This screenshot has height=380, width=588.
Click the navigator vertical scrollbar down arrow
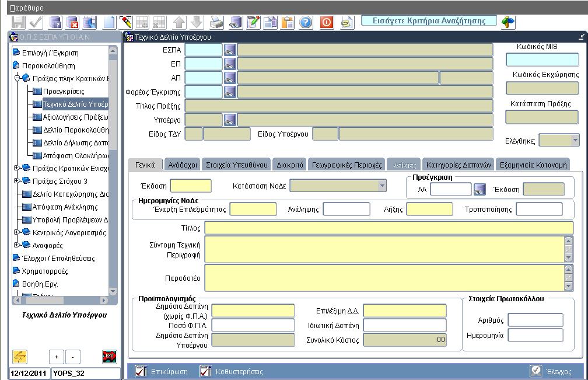click(113, 291)
